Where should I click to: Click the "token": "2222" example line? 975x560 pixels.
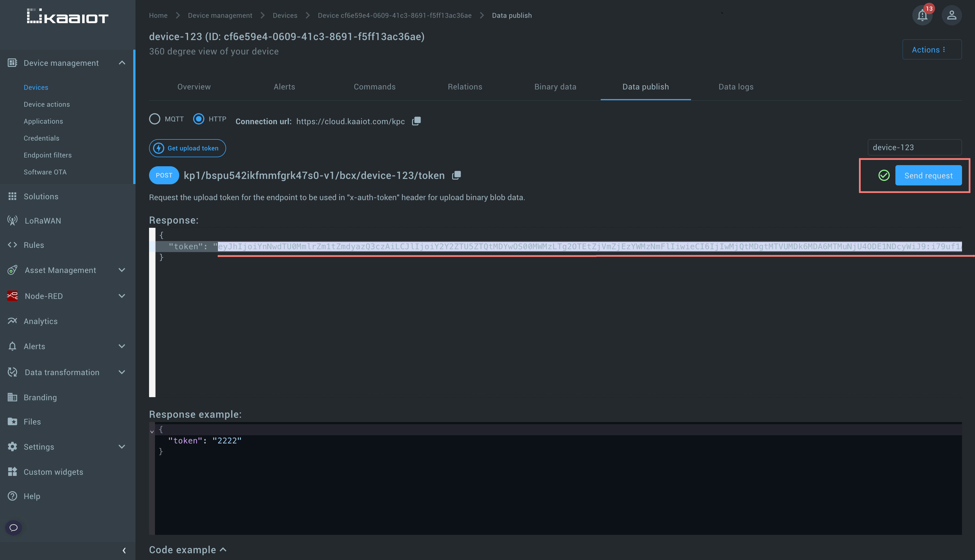(x=205, y=441)
